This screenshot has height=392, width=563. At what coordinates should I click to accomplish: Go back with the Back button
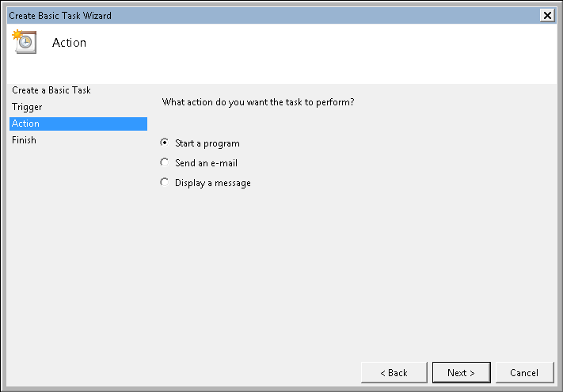pos(394,372)
